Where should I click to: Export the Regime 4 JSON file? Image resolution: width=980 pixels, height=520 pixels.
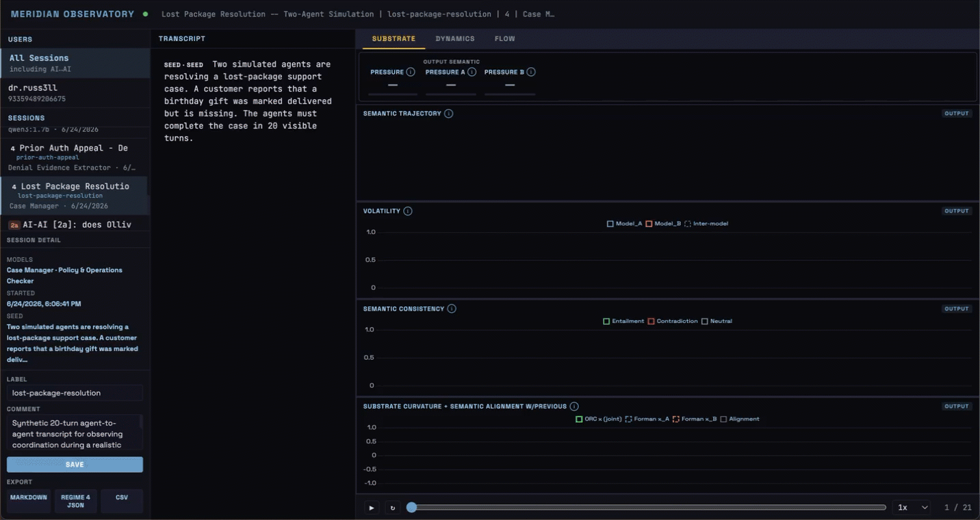click(x=75, y=501)
